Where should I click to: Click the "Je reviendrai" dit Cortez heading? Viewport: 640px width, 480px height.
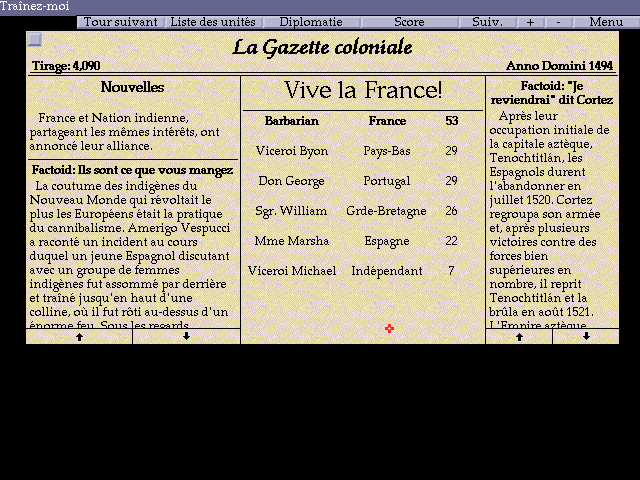(x=552, y=93)
